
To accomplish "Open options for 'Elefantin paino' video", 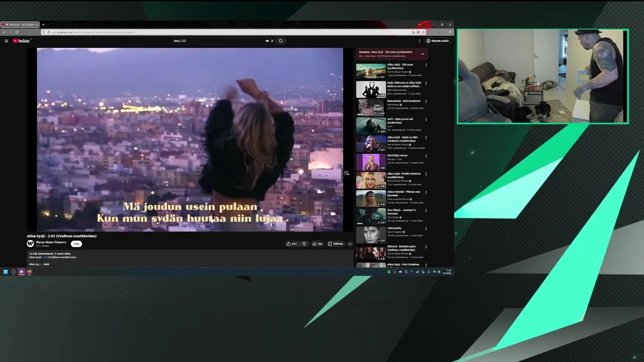I will coord(426,247).
